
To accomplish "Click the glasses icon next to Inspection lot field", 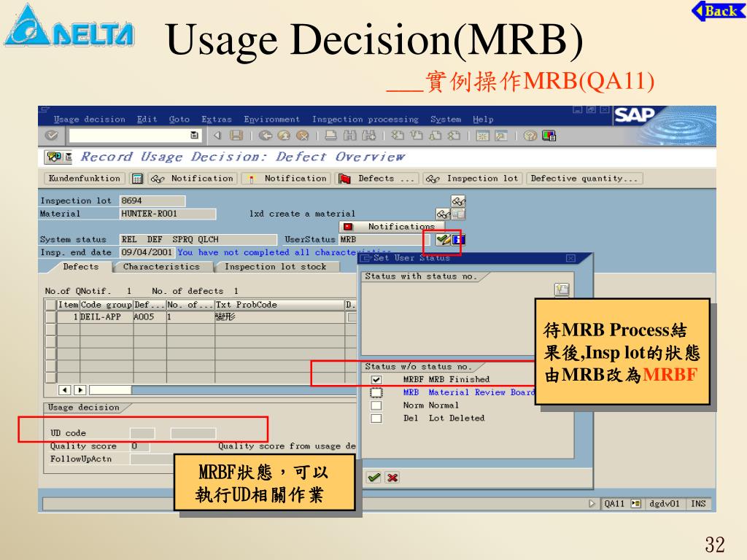I will 458,201.
